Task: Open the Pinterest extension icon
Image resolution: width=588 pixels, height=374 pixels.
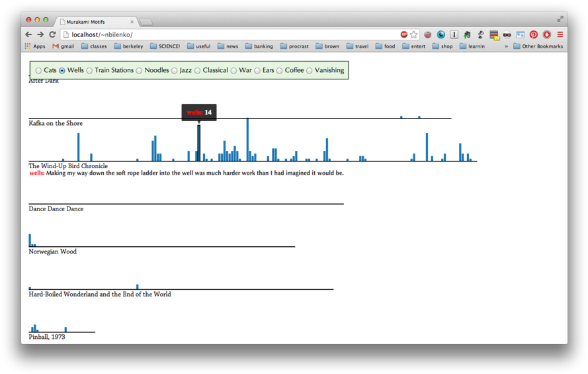Action: click(x=534, y=34)
